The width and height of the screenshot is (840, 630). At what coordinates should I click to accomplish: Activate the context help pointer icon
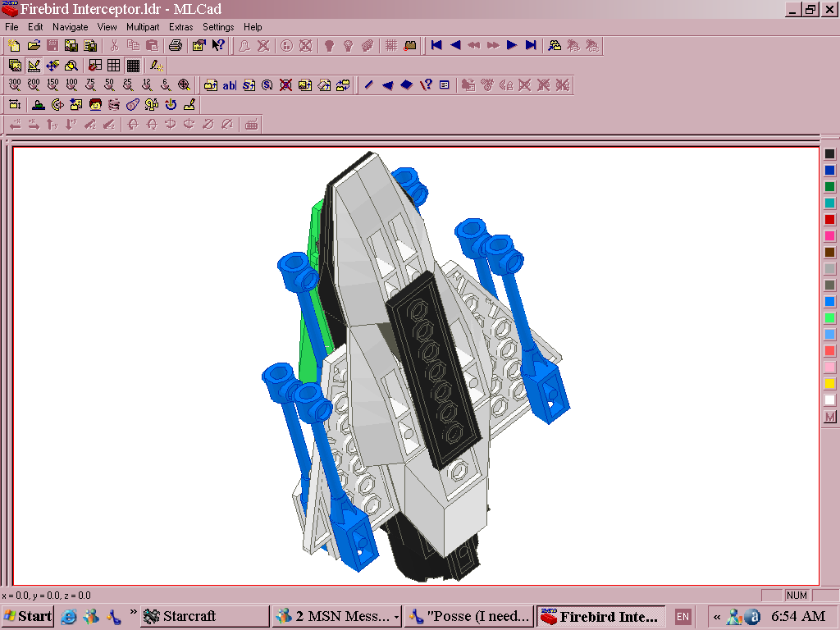click(x=218, y=46)
